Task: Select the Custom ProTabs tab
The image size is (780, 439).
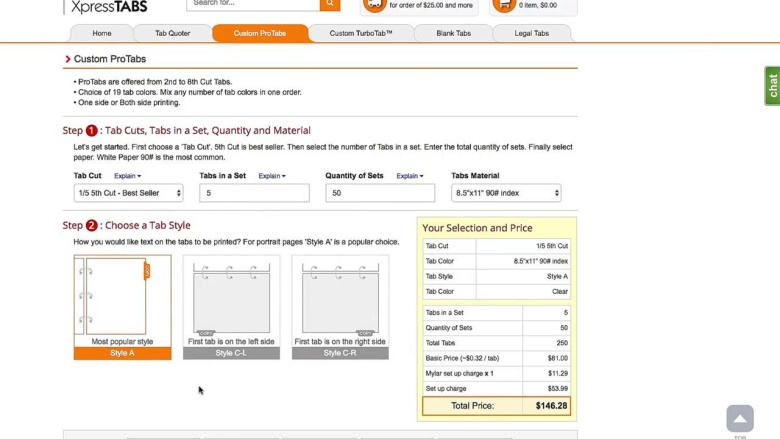Action: (260, 33)
